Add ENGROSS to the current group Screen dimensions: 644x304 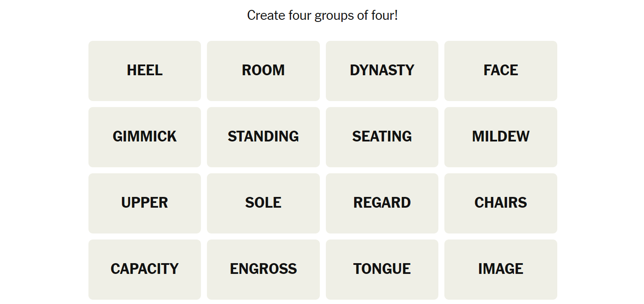(x=263, y=270)
